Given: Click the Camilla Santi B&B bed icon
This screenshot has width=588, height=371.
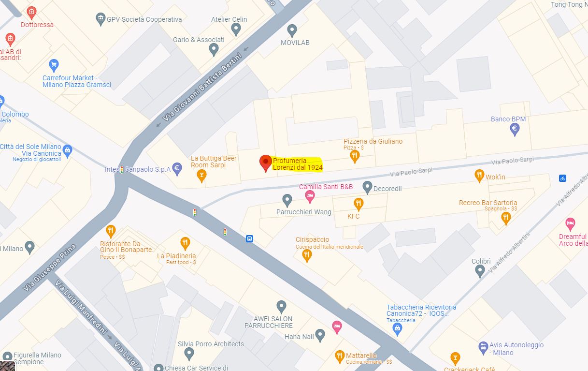Looking at the screenshot, I should point(310,196).
